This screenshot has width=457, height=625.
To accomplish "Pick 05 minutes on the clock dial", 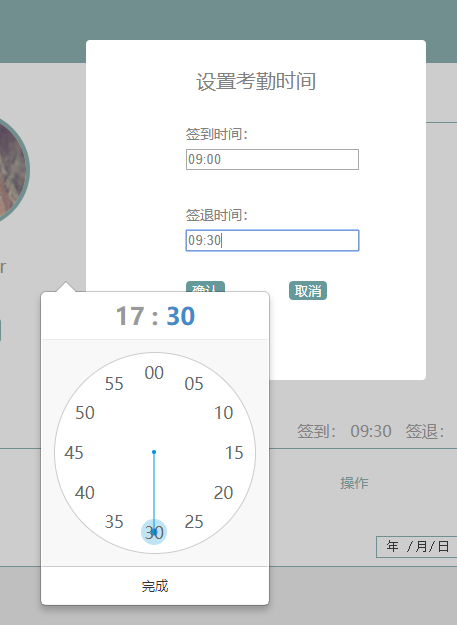I will tap(194, 383).
